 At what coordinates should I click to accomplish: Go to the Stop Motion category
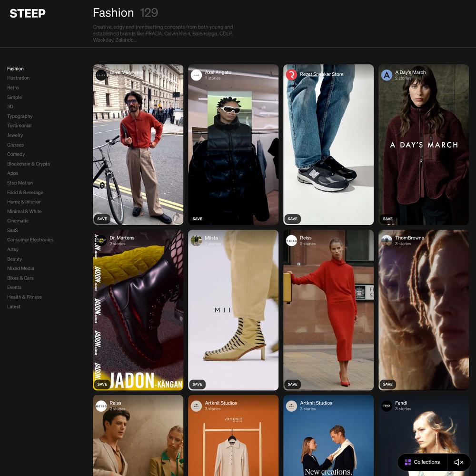coord(20,183)
